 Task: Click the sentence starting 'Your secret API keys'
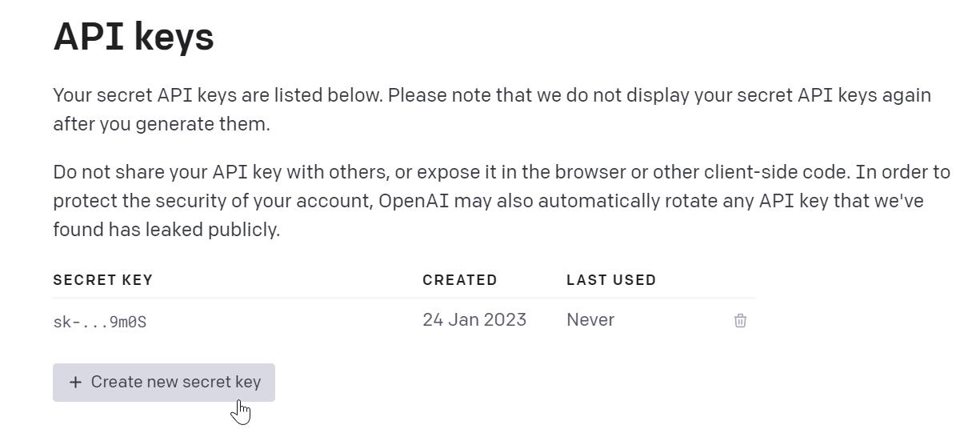pos(218,96)
